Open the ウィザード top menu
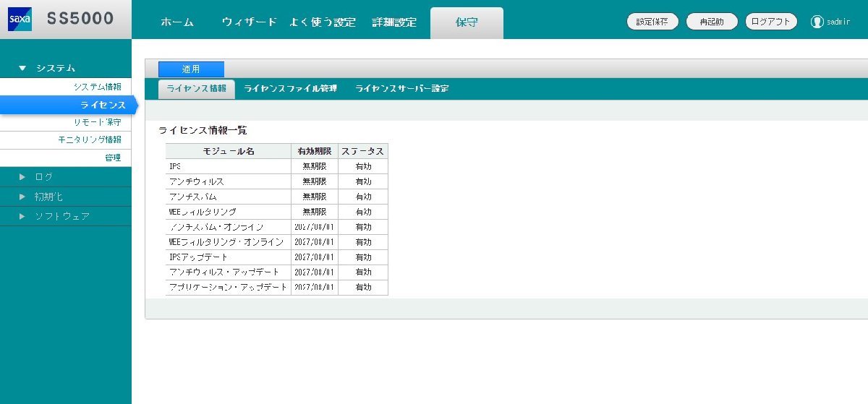This screenshot has width=868, height=404. click(x=250, y=22)
